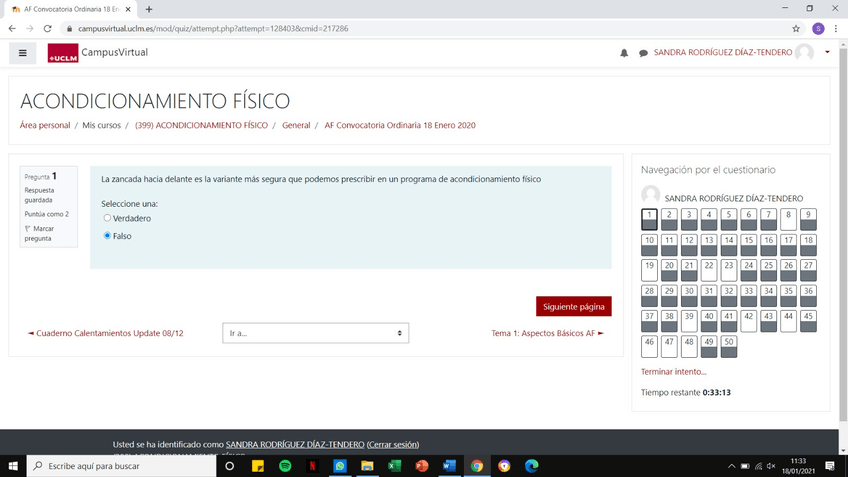The image size is (848, 477).
Task: Click Terminar intento link
Action: coord(673,372)
